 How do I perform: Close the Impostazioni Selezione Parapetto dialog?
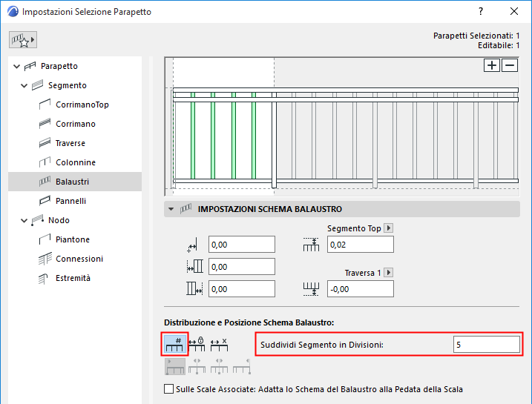pyautogui.click(x=514, y=12)
